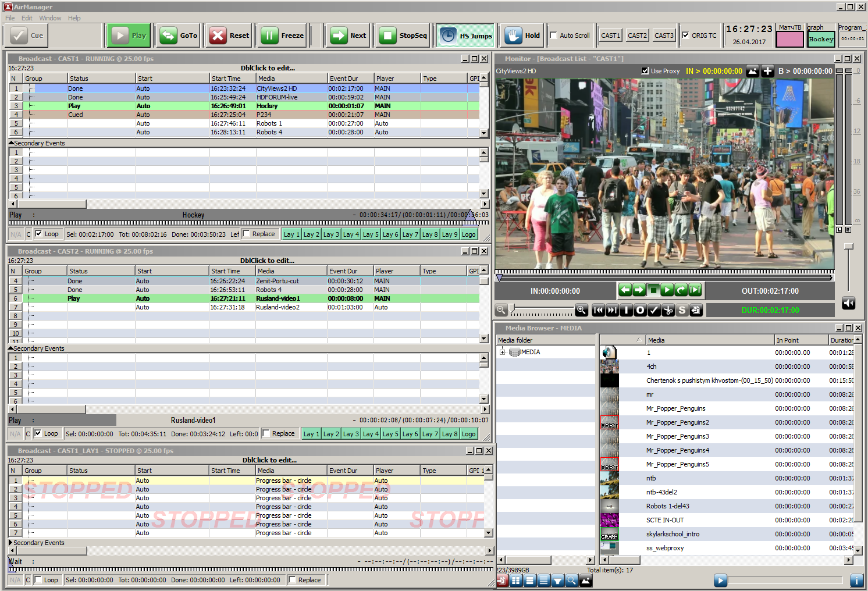
Task: Open the Edit menu
Action: pyautogui.click(x=27, y=18)
